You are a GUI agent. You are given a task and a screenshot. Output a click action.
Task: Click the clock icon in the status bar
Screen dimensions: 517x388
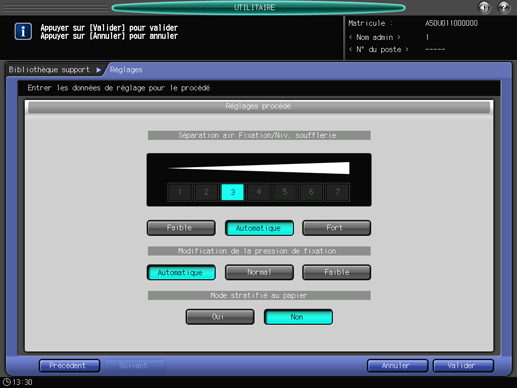(7, 382)
